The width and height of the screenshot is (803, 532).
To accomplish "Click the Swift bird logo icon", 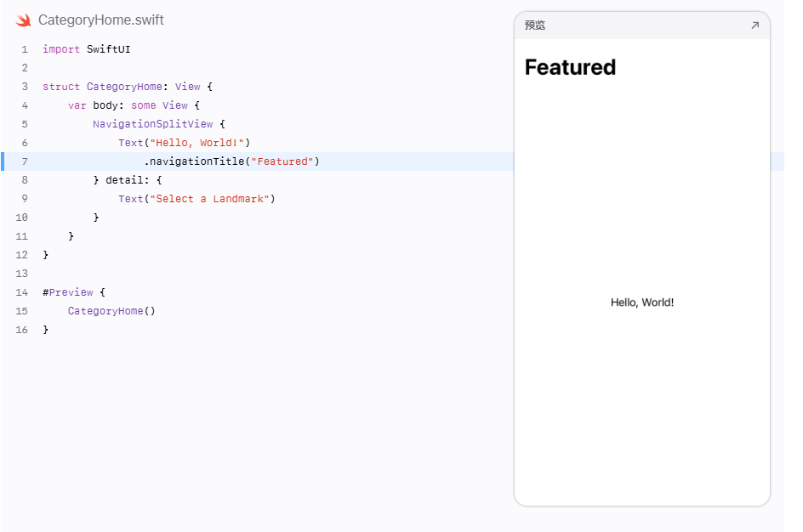I will click(x=23, y=20).
